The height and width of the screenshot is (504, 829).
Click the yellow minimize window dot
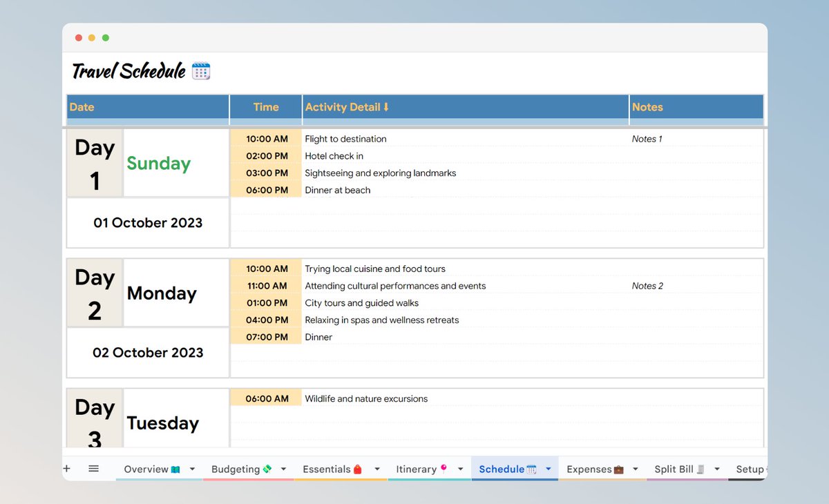tap(92, 38)
